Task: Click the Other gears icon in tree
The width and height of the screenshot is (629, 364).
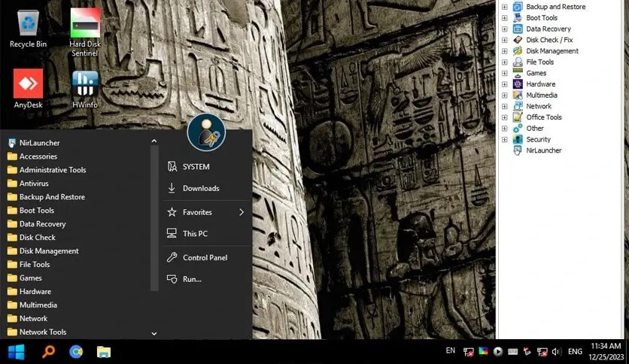Action: point(518,129)
